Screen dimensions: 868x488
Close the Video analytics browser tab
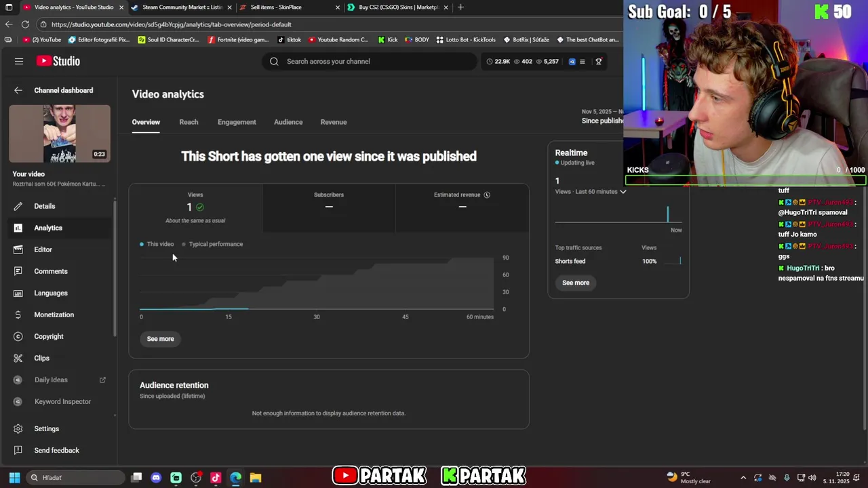(x=121, y=7)
